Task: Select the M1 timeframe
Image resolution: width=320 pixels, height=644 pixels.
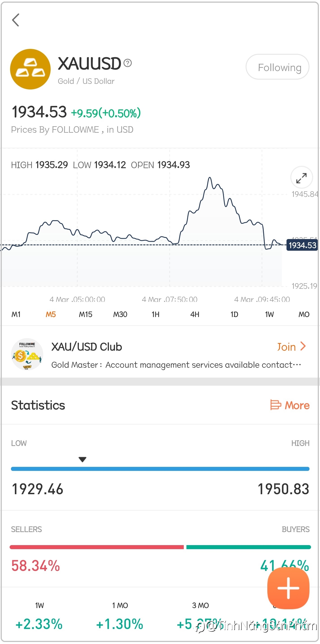Action: coord(16,314)
